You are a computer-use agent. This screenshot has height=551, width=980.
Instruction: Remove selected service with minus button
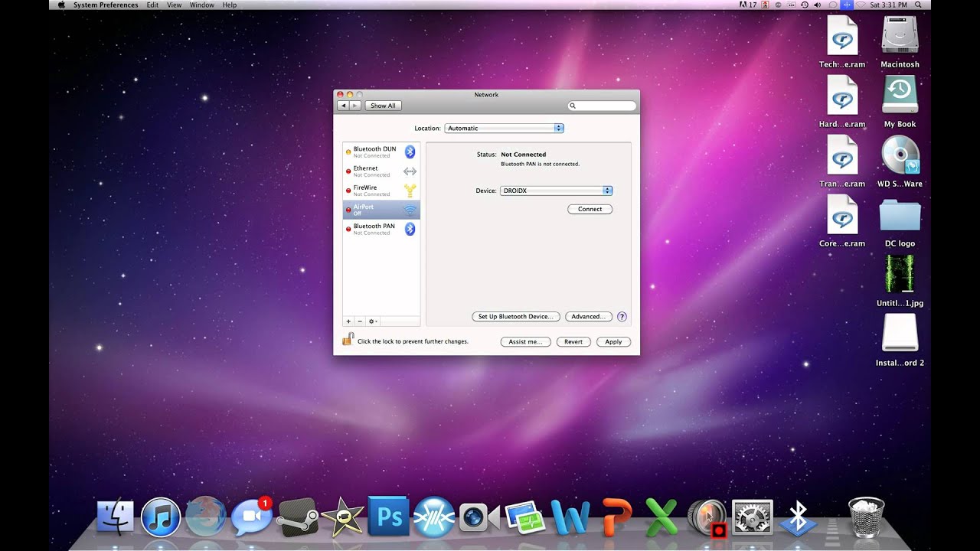point(360,321)
